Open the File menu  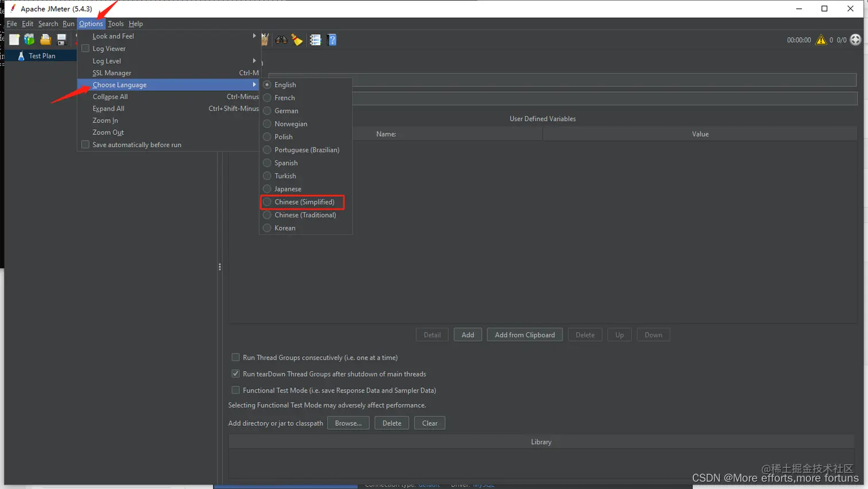pos(11,24)
